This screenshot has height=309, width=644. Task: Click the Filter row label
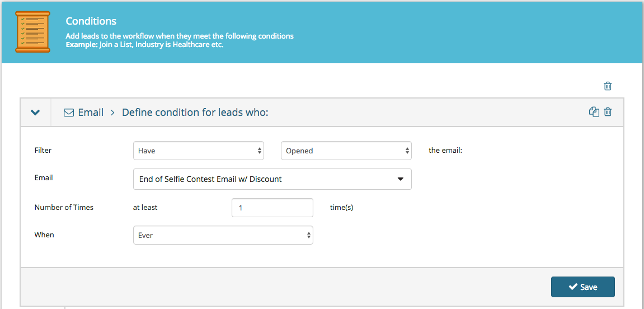click(43, 151)
